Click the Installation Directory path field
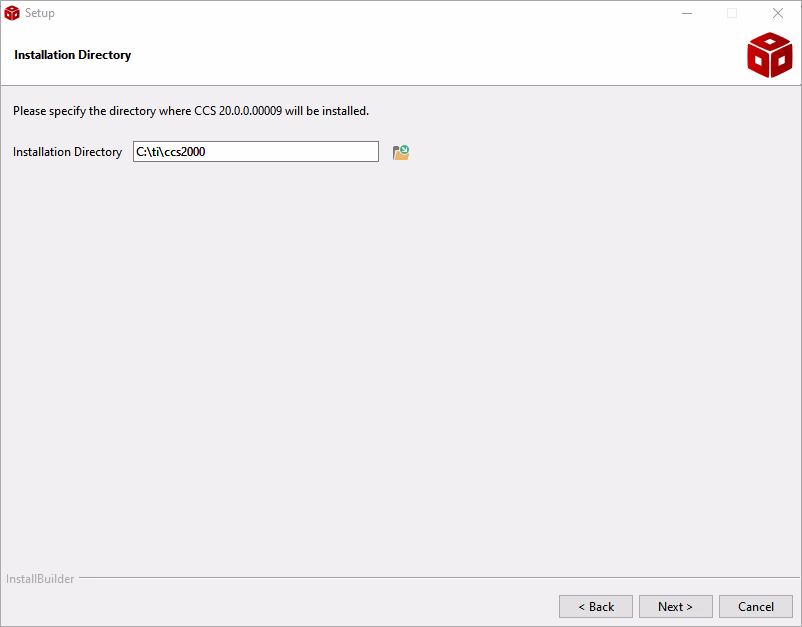Viewport: 802px width, 627px height. pos(256,152)
